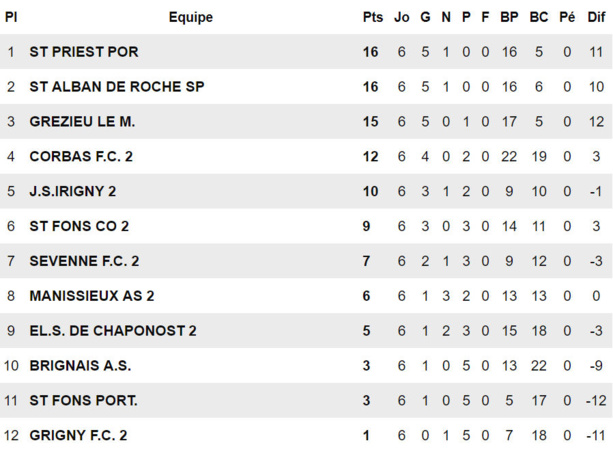Click the ST PRIEST POR team name
Screen dimensions: 613x456
84,52
